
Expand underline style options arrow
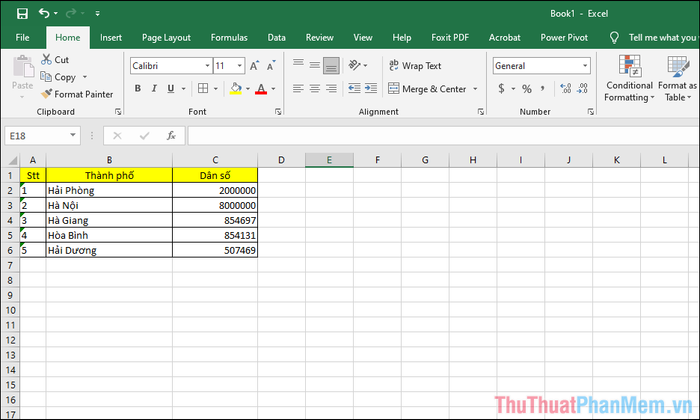[x=183, y=88]
